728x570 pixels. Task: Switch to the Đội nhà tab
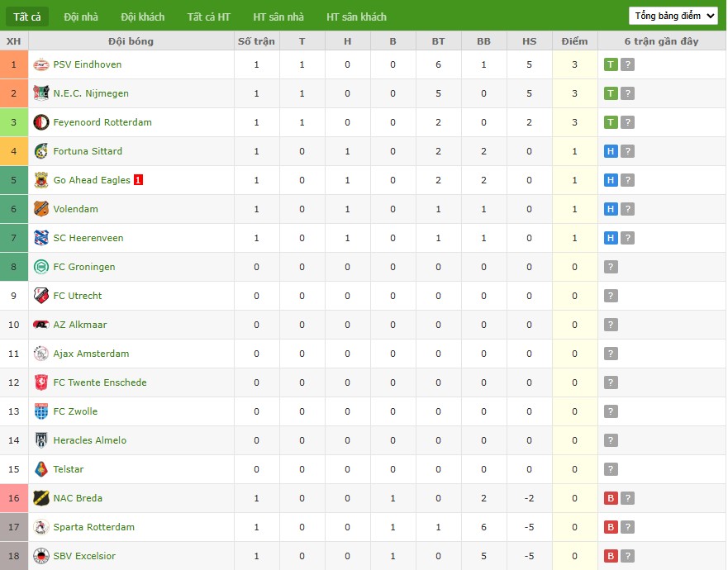[x=81, y=17]
